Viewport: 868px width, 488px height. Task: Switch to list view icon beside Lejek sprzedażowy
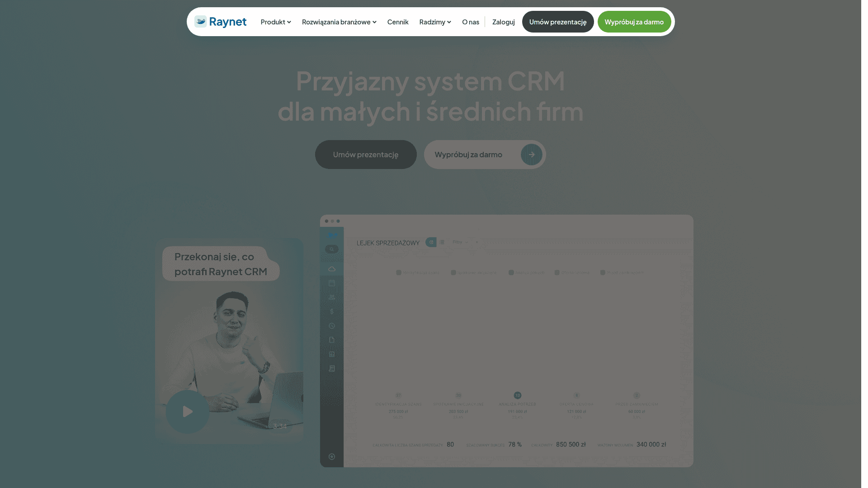442,242
